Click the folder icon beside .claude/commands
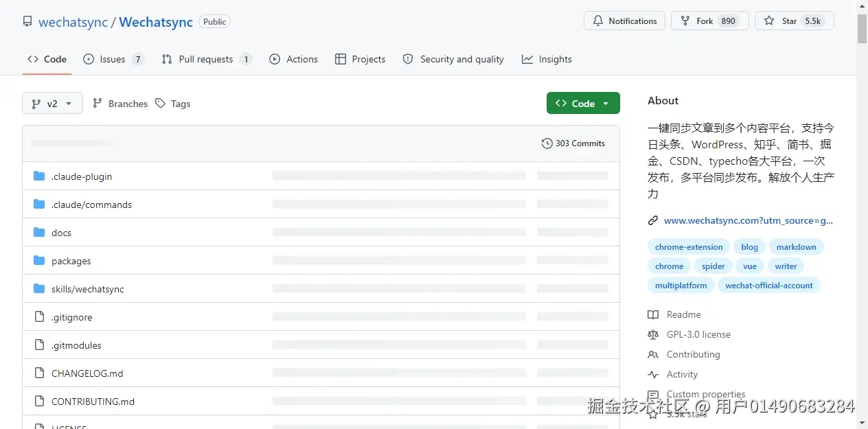Image resolution: width=868 pixels, height=429 pixels. point(39,205)
